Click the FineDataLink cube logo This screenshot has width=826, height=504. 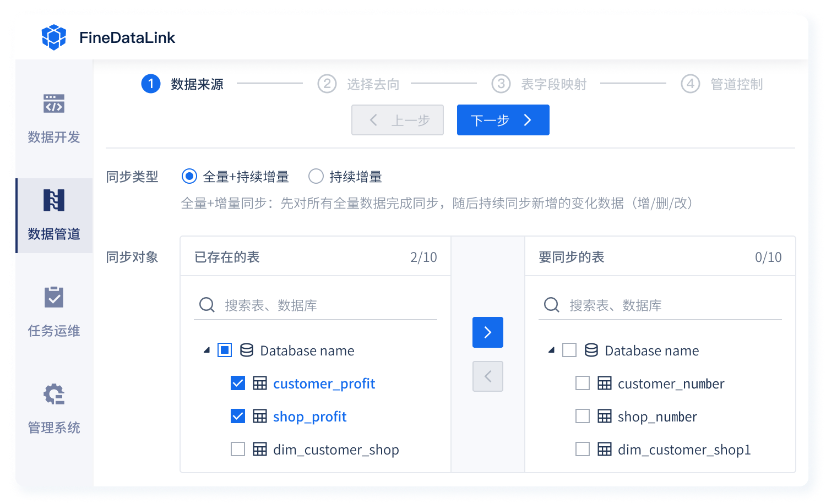[53, 37]
